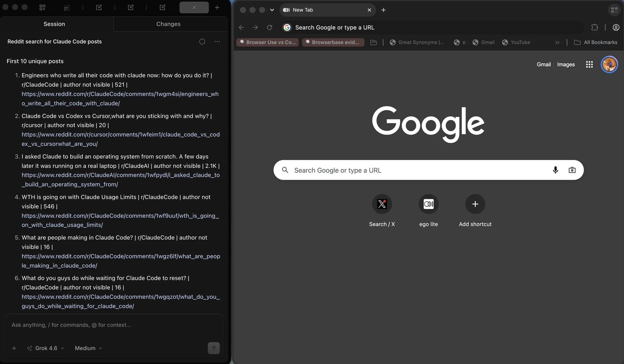The image size is (624, 364).
Task: Open the unnamed bookmark folder icon
Action: tap(373, 42)
